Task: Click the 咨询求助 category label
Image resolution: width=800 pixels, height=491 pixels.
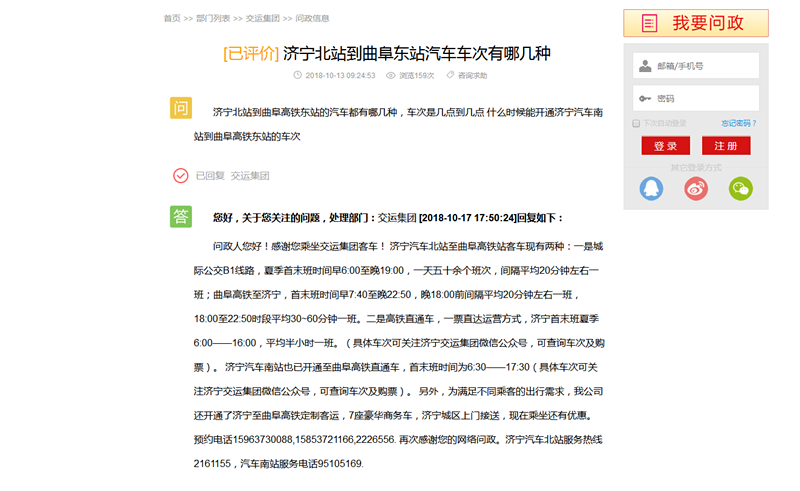Action: [472, 76]
